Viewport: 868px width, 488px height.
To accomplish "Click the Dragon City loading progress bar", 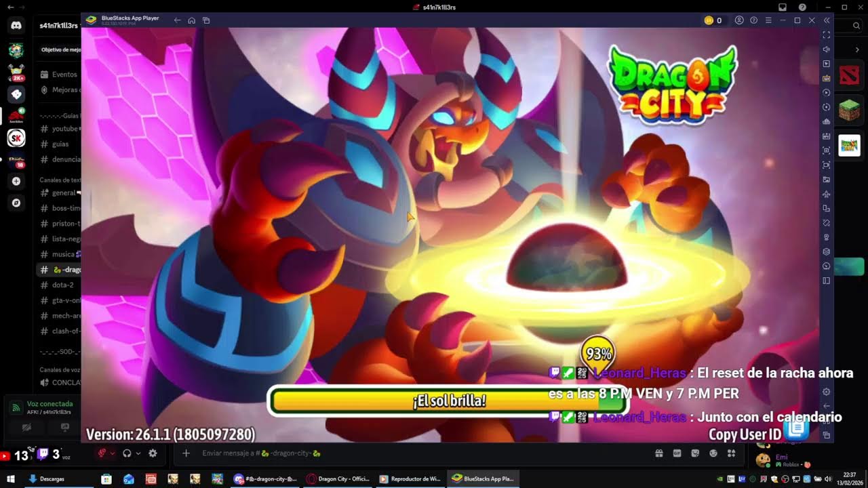I will coord(448,401).
